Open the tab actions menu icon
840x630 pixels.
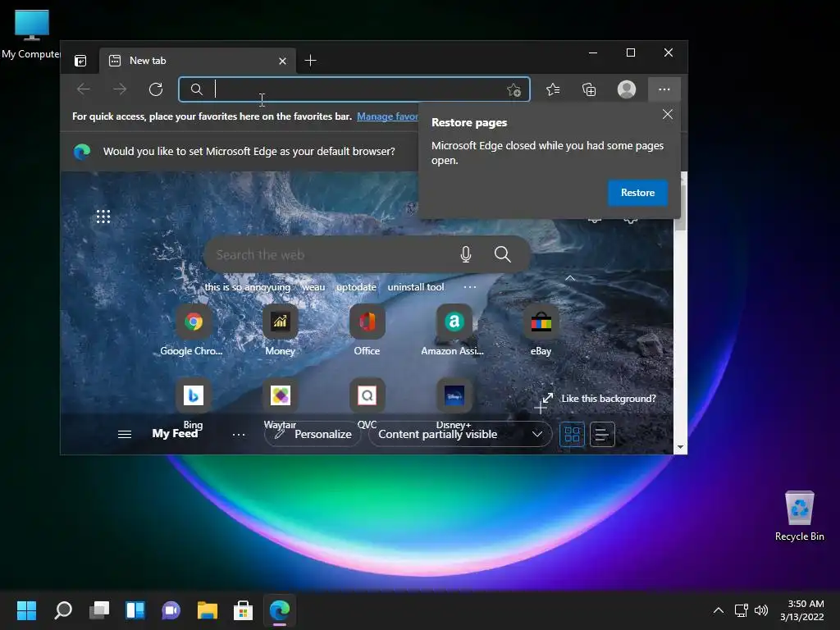tap(80, 61)
